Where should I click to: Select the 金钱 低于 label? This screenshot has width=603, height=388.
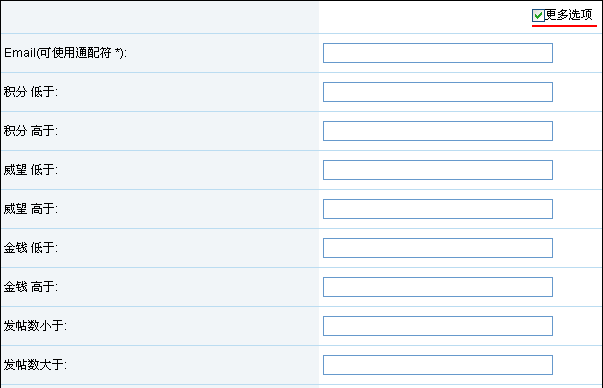[31, 248]
